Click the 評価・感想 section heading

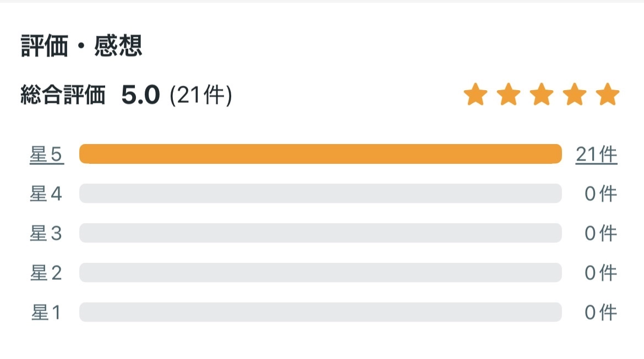coord(81,46)
